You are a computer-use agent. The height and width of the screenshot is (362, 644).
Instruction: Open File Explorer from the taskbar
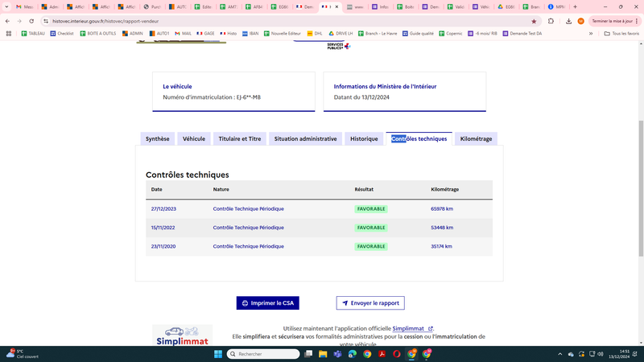pyautogui.click(x=323, y=354)
